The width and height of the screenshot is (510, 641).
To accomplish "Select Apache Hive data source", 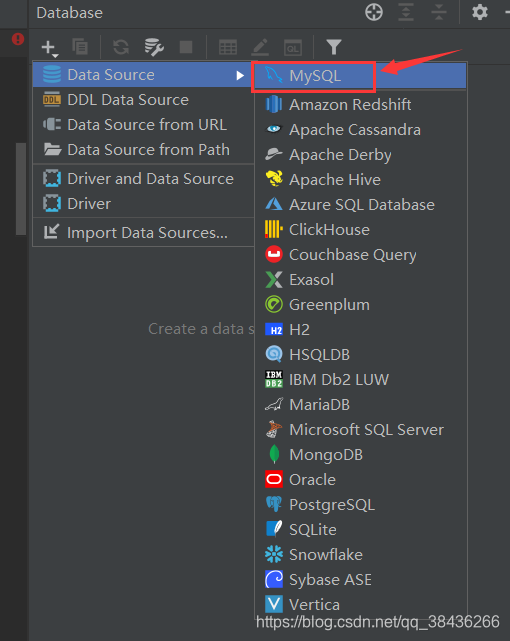I will point(360,179).
